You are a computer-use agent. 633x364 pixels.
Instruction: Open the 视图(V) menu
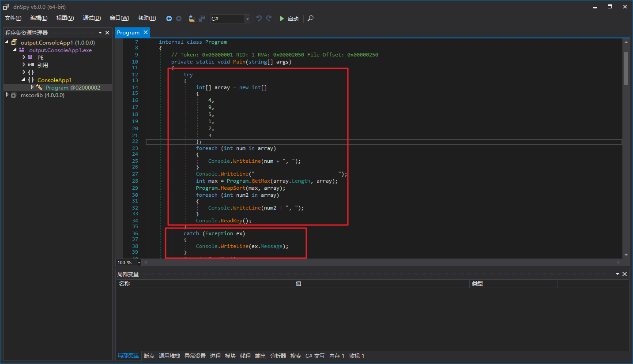tap(65, 18)
